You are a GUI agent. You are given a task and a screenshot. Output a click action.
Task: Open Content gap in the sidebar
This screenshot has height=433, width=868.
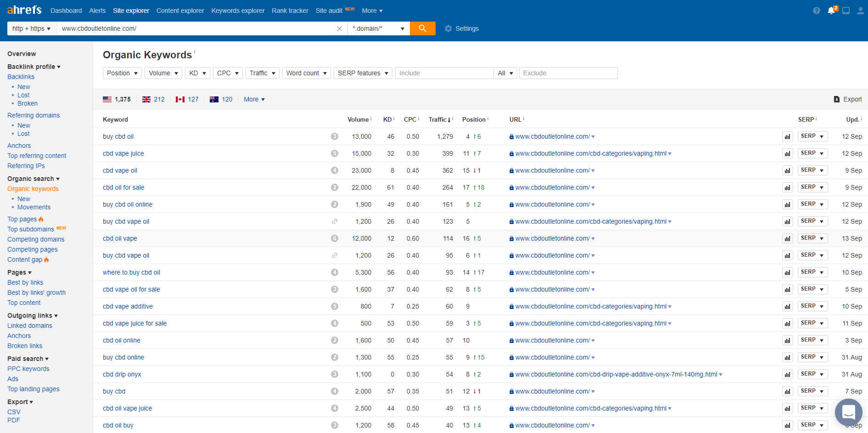coord(25,259)
